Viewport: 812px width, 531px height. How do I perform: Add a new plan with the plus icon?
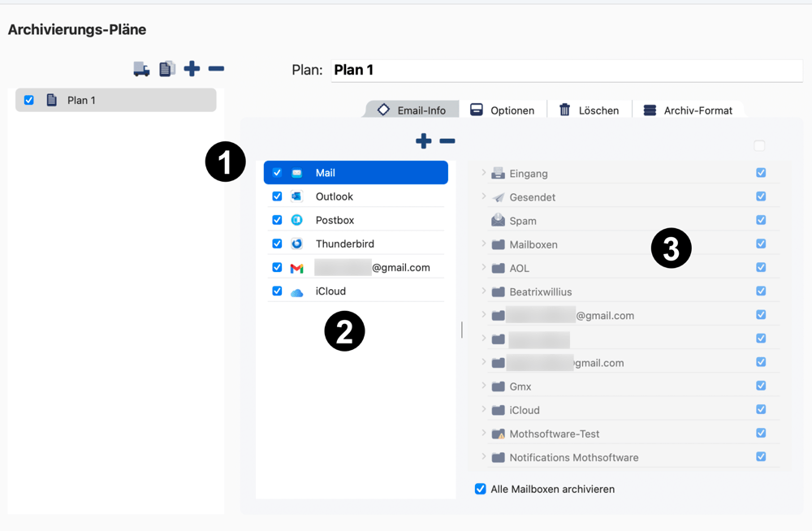click(192, 69)
